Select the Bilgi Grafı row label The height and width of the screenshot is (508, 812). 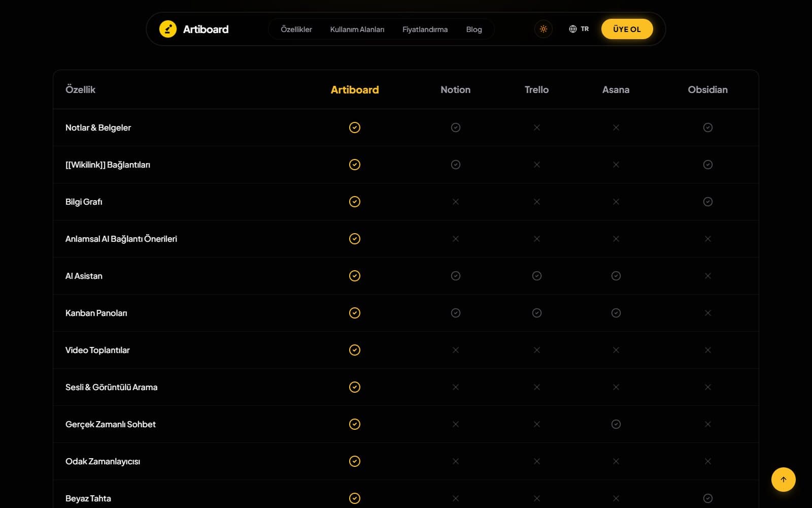tap(84, 202)
